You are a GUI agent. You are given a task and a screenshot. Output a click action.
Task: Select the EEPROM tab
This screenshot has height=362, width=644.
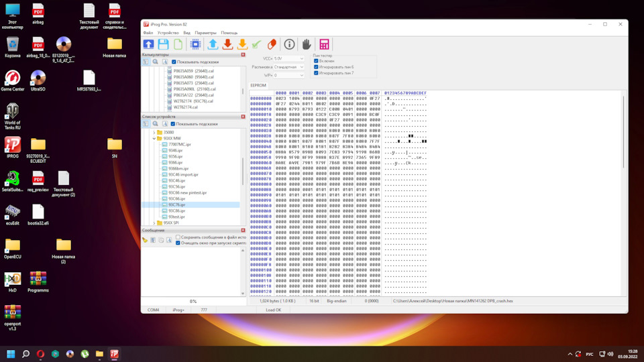(x=258, y=85)
